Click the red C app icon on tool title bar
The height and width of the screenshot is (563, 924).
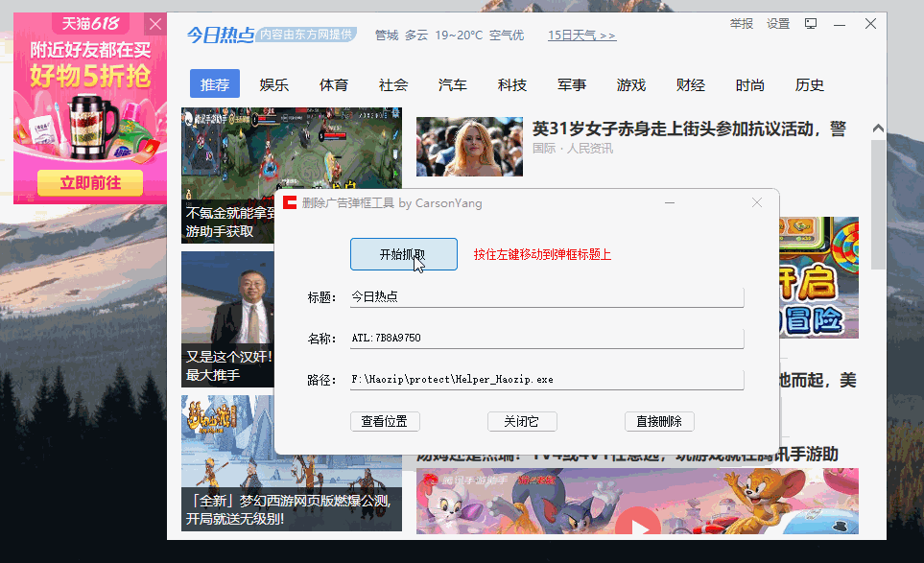(289, 202)
